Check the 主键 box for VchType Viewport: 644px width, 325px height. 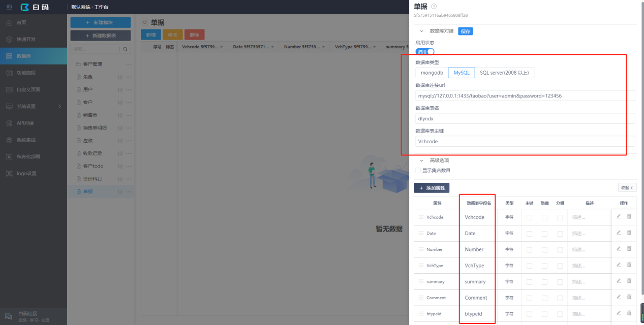529,266
